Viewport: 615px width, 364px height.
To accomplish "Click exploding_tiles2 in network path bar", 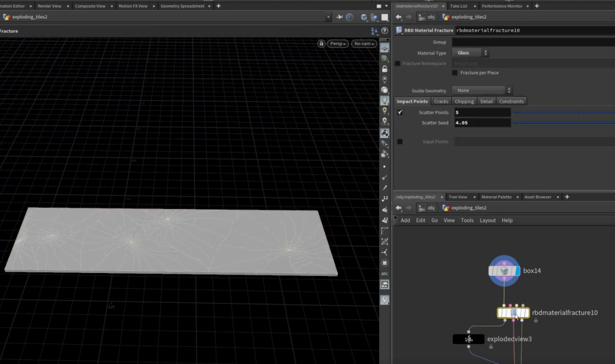I will (x=468, y=208).
